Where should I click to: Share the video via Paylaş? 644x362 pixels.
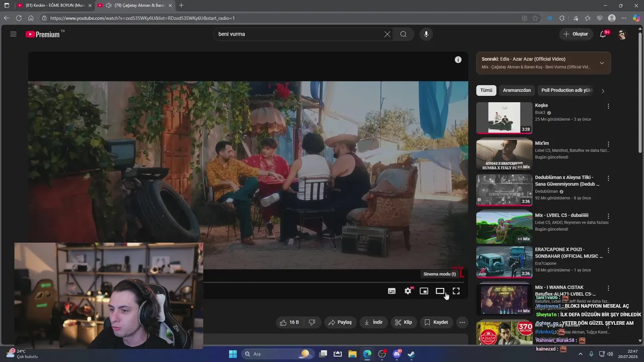pos(340,322)
